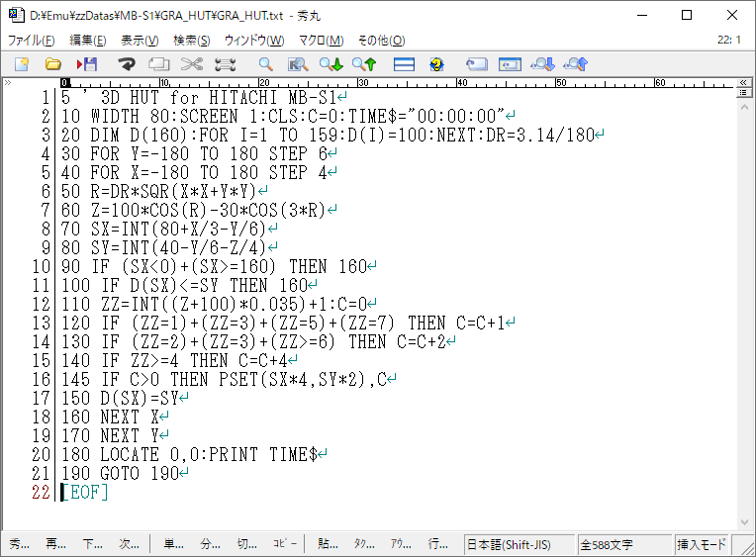Click the 下... function key button
Image resolution: width=756 pixels, height=557 pixels.
[93, 544]
